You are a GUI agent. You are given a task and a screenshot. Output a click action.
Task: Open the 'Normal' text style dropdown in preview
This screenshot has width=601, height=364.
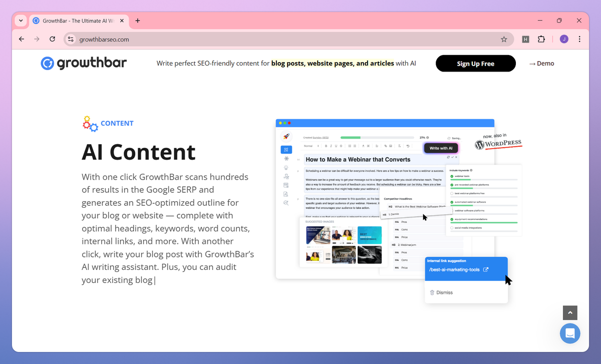coord(312,146)
